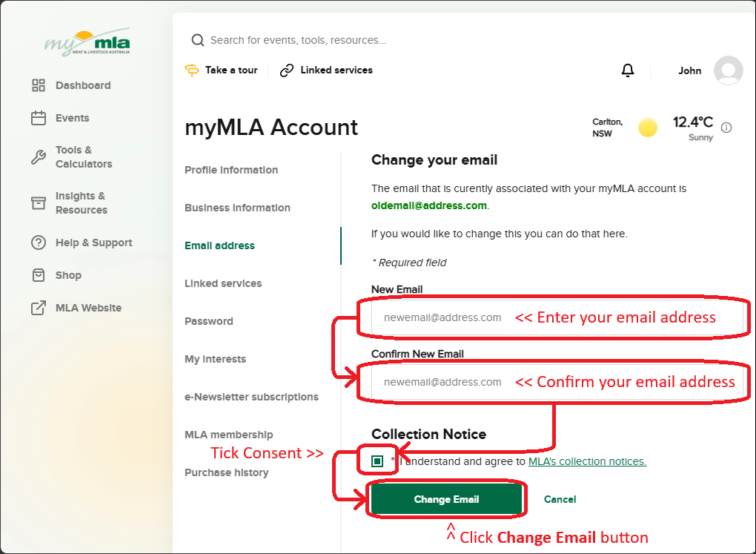Click the Dashboard grid icon
The height and width of the screenshot is (554, 756).
click(38, 85)
